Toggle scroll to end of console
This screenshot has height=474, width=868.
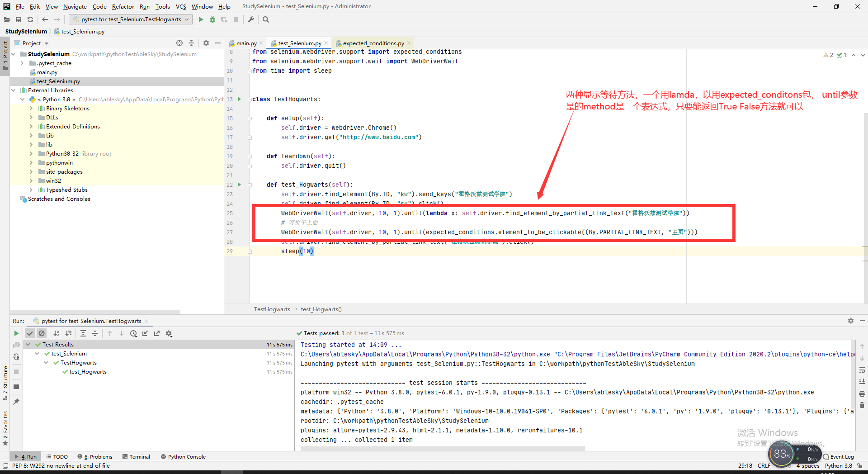[862, 382]
